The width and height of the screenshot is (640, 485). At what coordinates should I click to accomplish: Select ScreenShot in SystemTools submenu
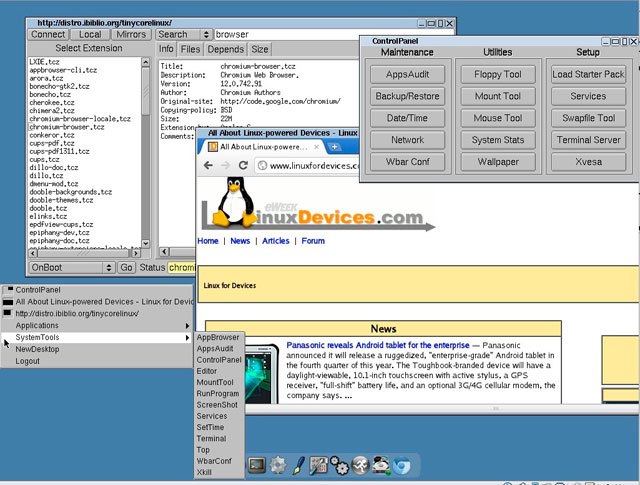(219, 405)
